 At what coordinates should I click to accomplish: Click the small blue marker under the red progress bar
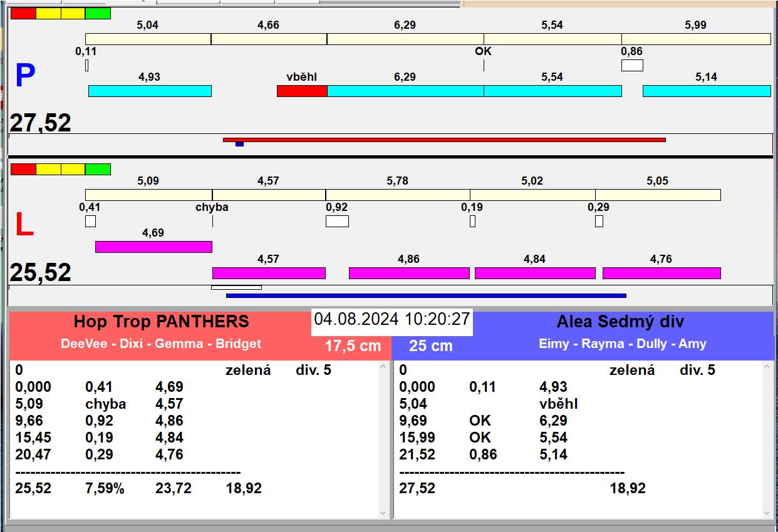[x=239, y=145]
